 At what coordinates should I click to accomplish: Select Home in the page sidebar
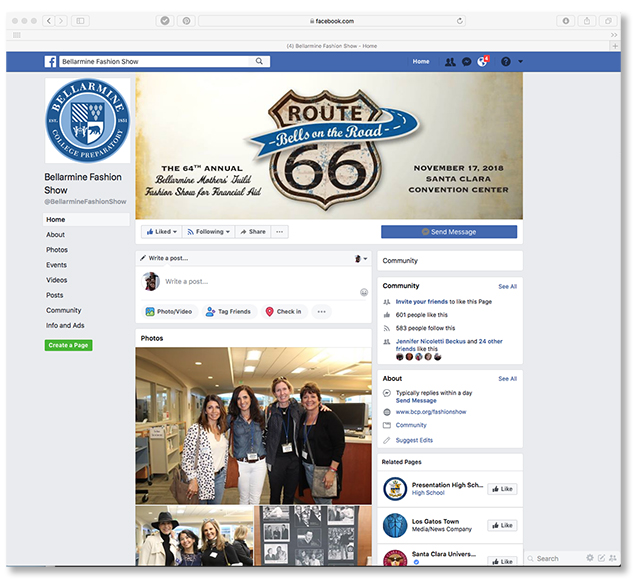click(86, 220)
